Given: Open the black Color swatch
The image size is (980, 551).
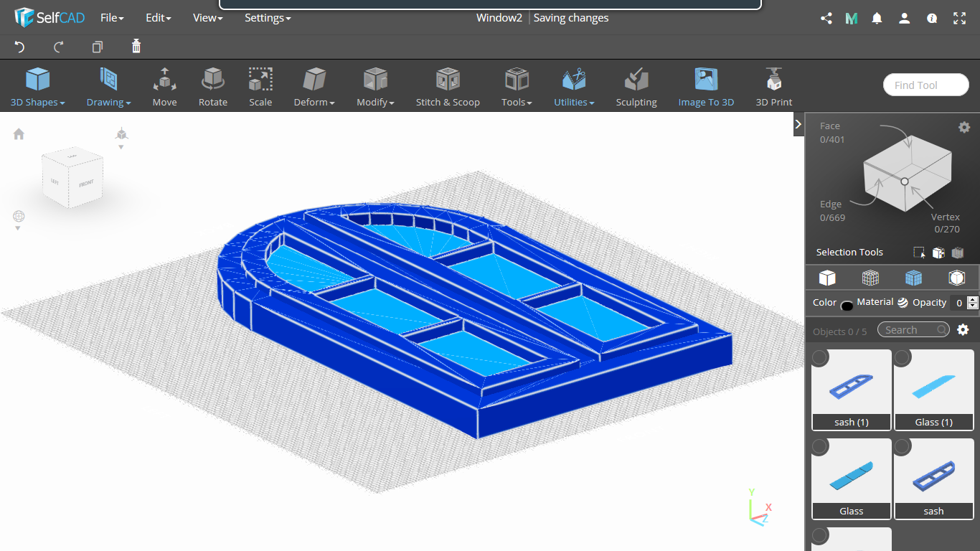Looking at the screenshot, I should 847,306.
